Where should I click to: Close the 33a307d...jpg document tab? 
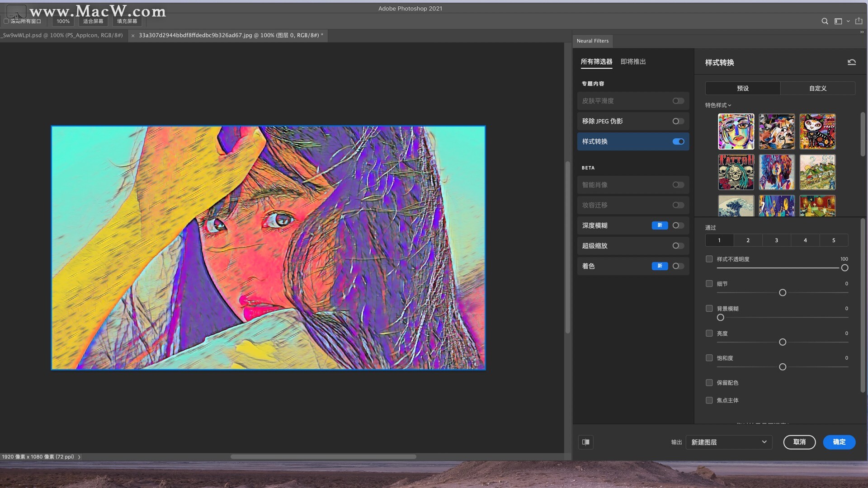[133, 35]
